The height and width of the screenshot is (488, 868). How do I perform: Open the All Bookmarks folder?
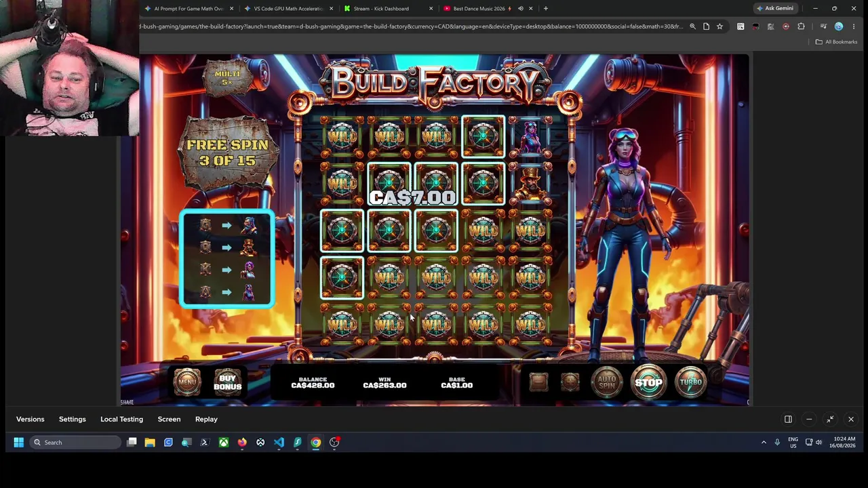[836, 42]
